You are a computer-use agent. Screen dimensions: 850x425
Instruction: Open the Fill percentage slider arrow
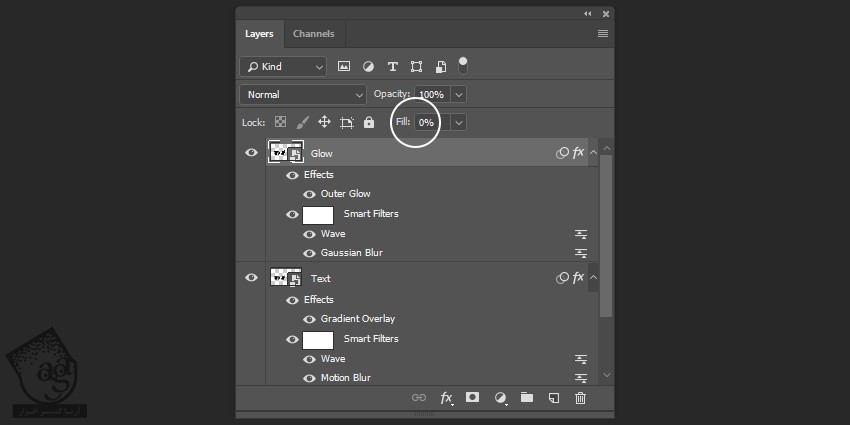459,122
